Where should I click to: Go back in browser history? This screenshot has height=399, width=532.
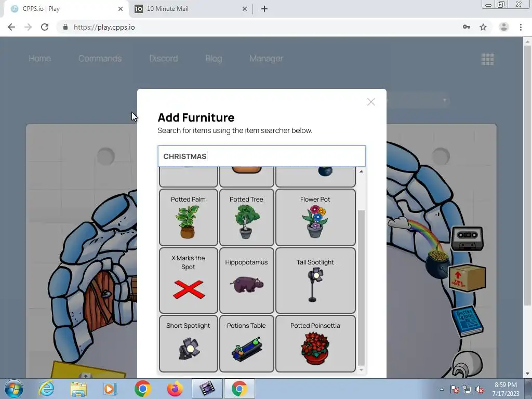[11, 27]
